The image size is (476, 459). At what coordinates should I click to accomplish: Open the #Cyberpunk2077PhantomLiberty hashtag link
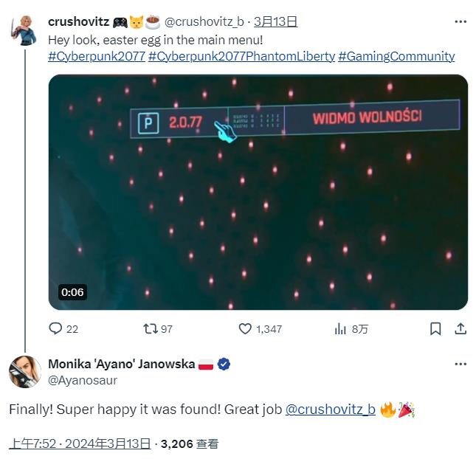[x=241, y=56]
